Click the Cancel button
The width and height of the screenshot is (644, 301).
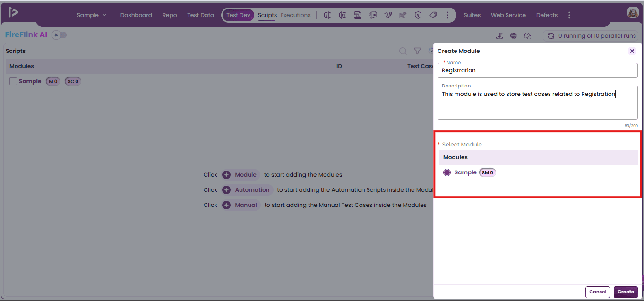598,292
